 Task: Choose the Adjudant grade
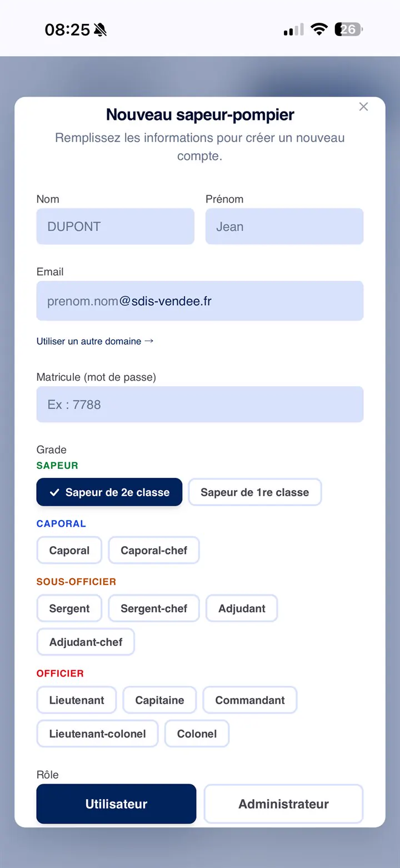click(x=242, y=608)
